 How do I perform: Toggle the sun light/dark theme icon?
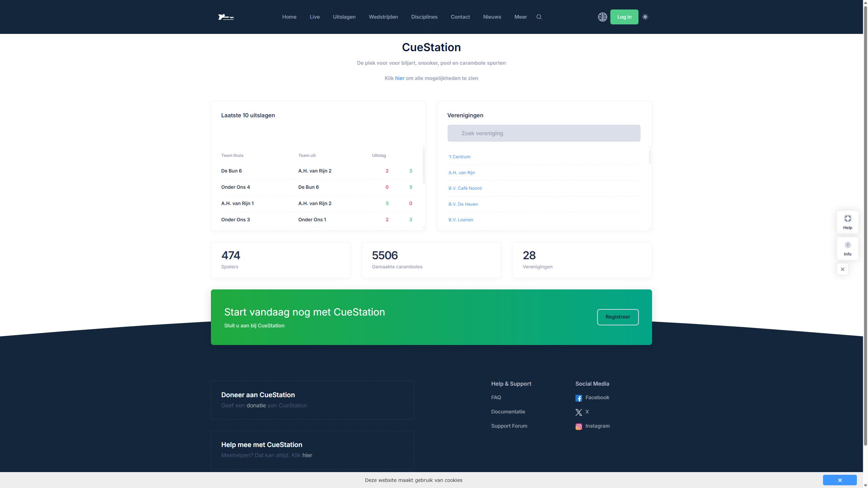tap(645, 17)
